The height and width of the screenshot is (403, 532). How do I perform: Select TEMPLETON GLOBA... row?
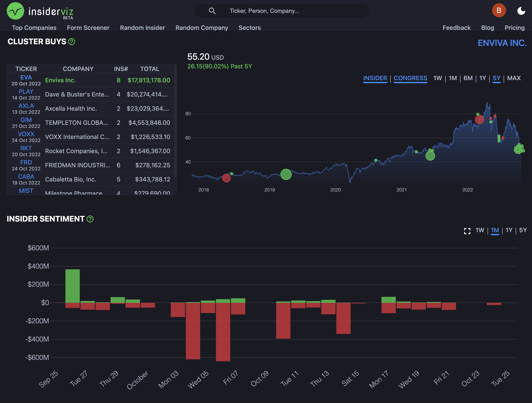pyautogui.click(x=91, y=123)
